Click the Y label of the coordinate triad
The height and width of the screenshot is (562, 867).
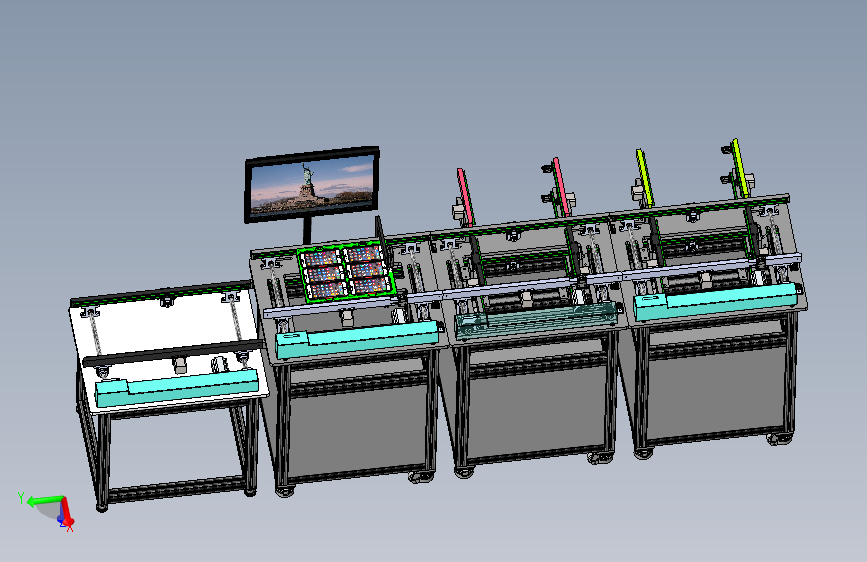point(21,498)
